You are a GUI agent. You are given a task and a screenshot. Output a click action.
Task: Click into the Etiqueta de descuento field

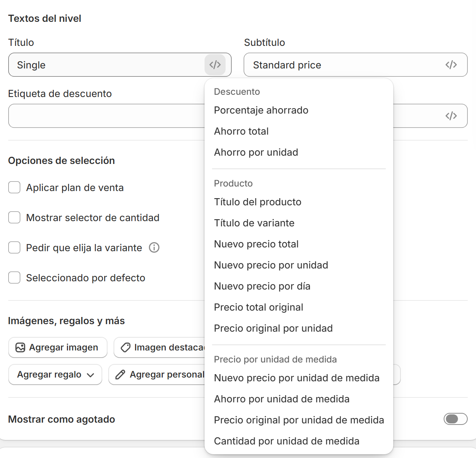[x=106, y=116]
